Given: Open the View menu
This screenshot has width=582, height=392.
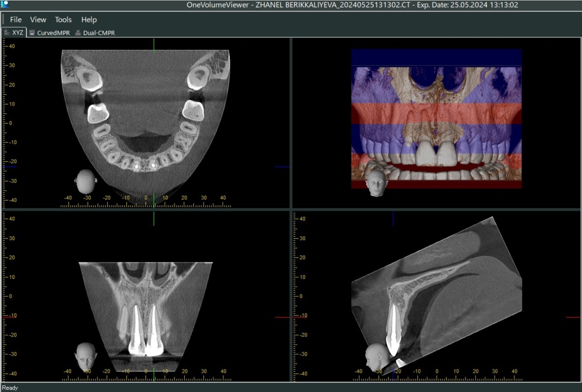Looking at the screenshot, I should [x=38, y=20].
